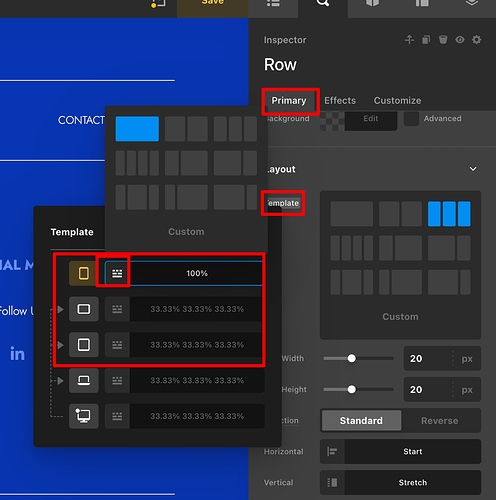
Task: Select the desktop monitor breakpoint icon
Action: [x=83, y=416]
